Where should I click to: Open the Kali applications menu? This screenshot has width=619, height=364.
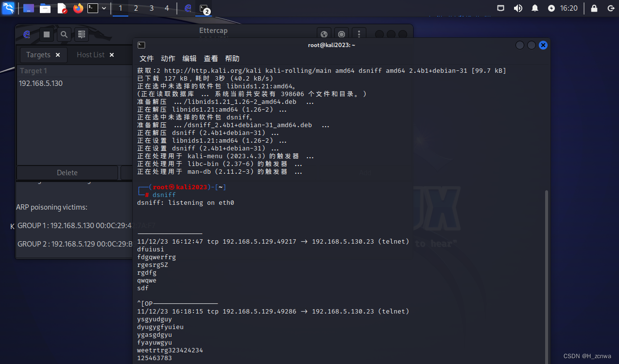tap(8, 8)
